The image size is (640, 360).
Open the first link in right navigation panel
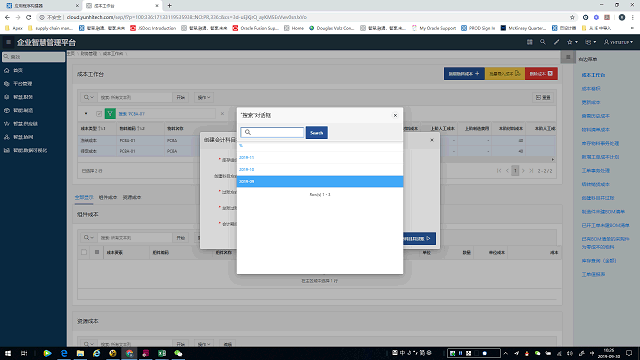(593, 75)
